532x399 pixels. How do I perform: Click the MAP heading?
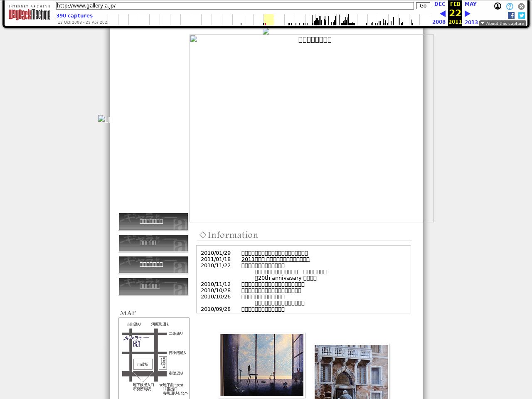(x=128, y=313)
